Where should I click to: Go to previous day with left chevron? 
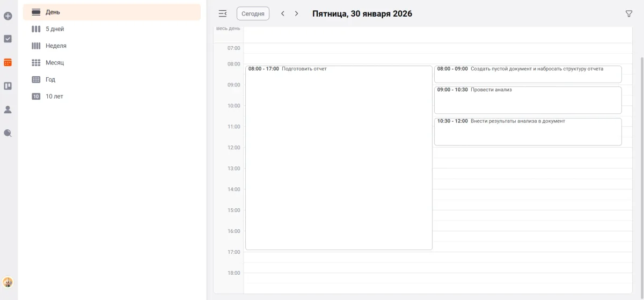tap(283, 13)
